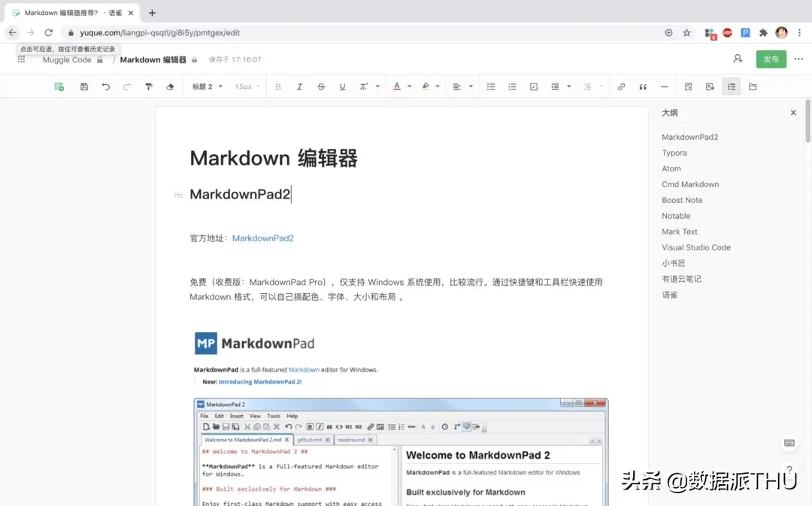812x506 pixels.
Task: Open the document more options menu
Action: tap(798, 59)
